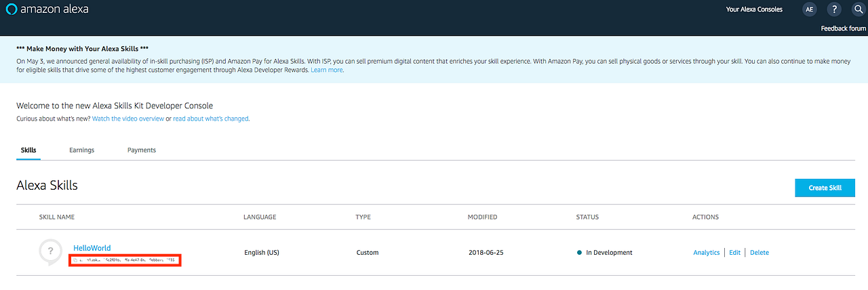
Task: Click the search magnifier icon
Action: tap(858, 9)
